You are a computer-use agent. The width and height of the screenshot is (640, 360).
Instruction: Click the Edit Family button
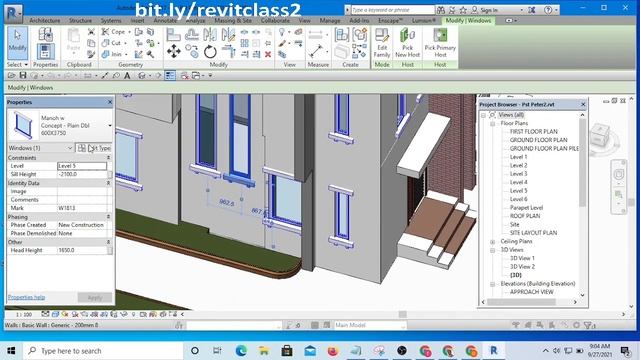pyautogui.click(x=382, y=43)
